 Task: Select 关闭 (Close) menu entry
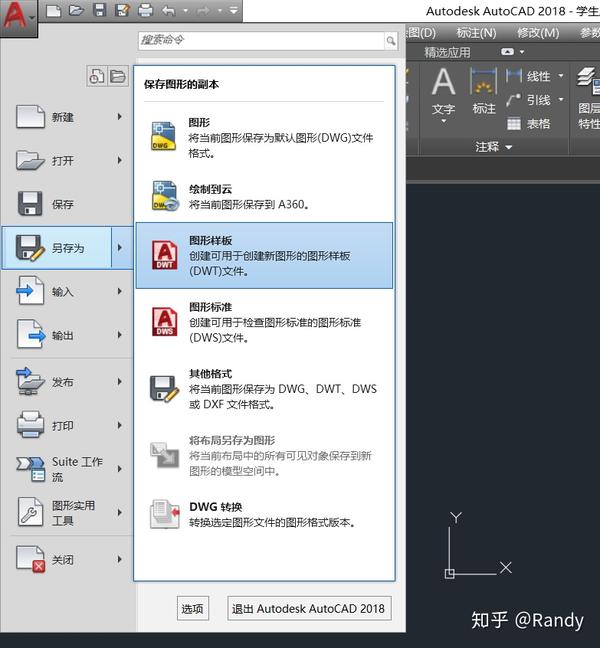point(68,560)
